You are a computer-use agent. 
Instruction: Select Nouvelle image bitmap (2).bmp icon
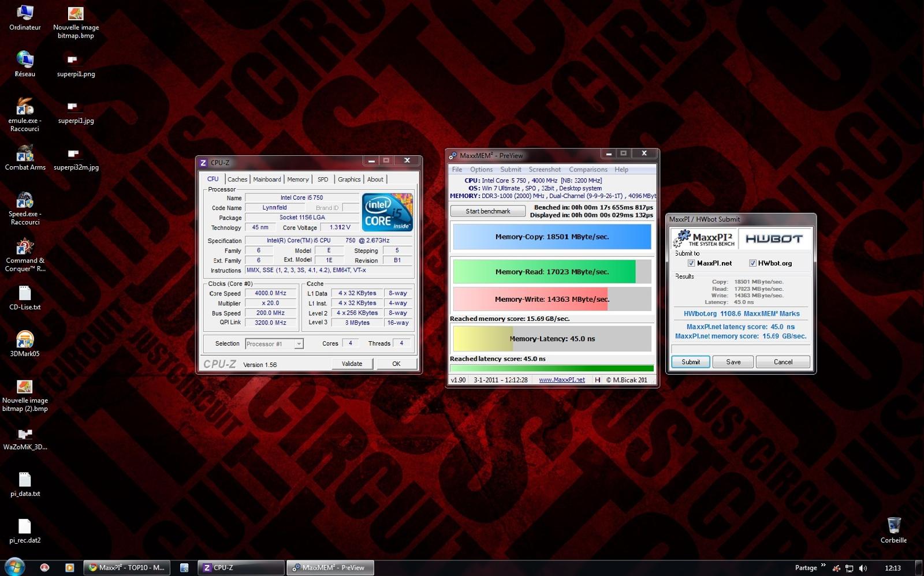[x=25, y=387]
